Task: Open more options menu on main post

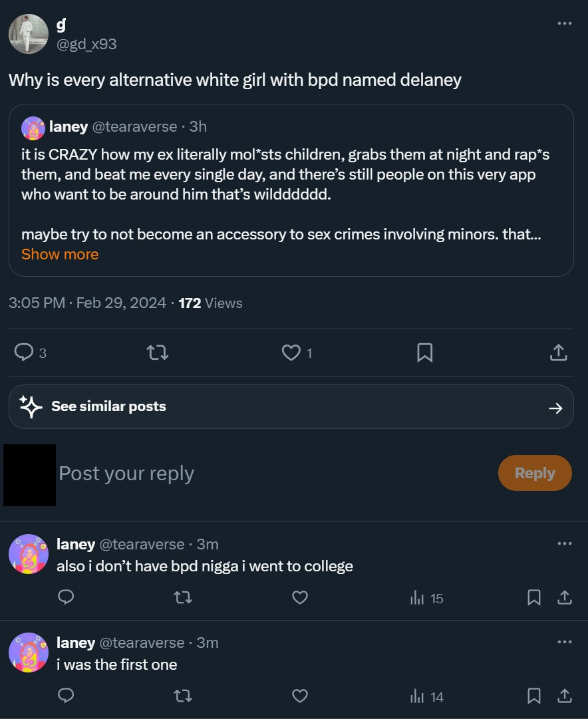Action: (564, 23)
